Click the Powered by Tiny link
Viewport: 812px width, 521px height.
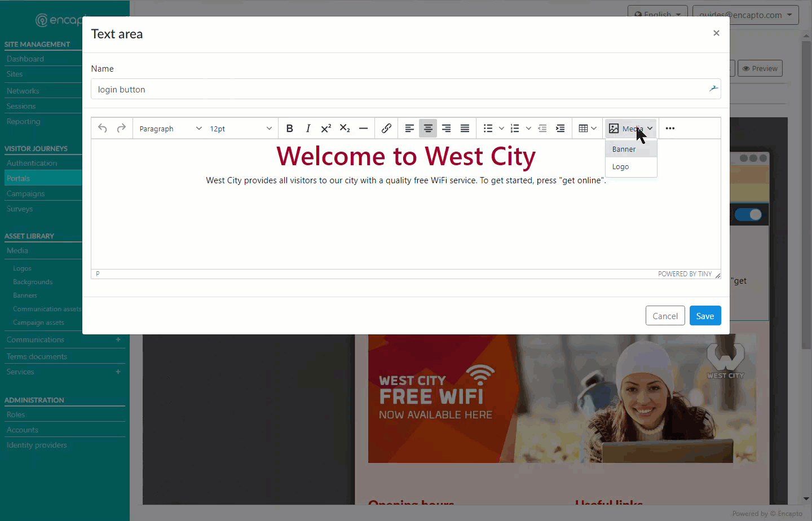pyautogui.click(x=685, y=274)
